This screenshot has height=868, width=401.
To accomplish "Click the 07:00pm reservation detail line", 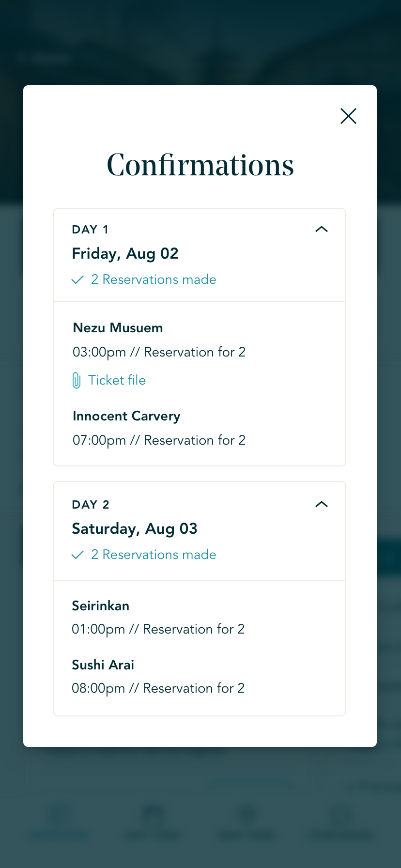I will [159, 440].
